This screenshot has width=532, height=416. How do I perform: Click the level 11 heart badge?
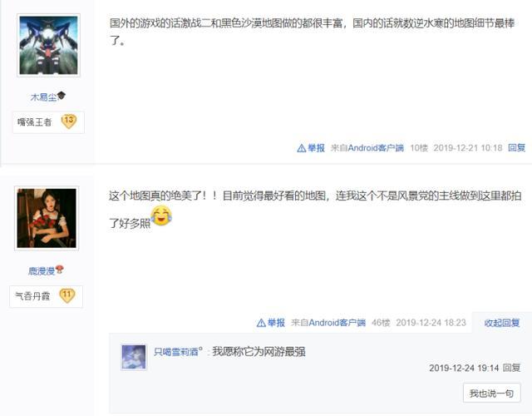coord(66,296)
